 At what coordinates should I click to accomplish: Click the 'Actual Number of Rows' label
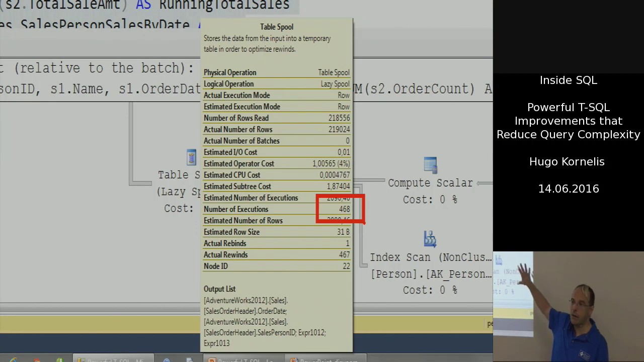238,129
